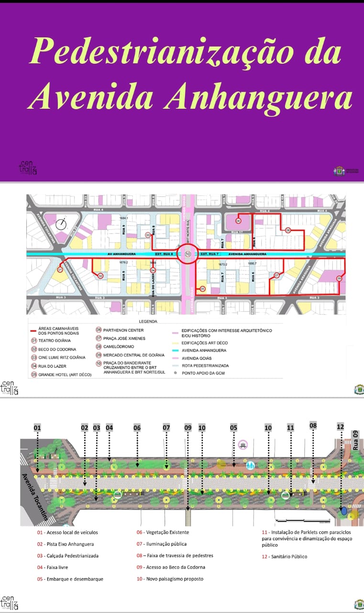Image resolution: width=364 pixels, height=613 pixels.
Task: Click the red line swatch in the legend
Action: [33, 331]
